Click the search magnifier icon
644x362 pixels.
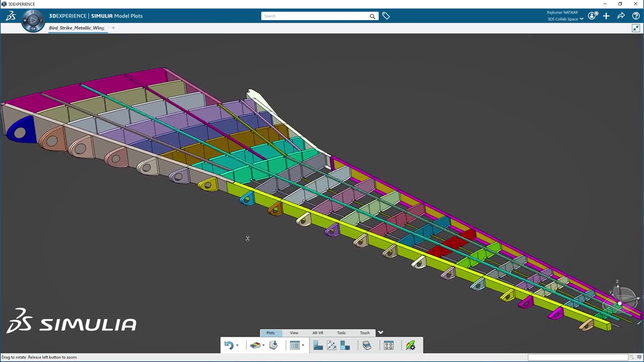click(x=372, y=16)
